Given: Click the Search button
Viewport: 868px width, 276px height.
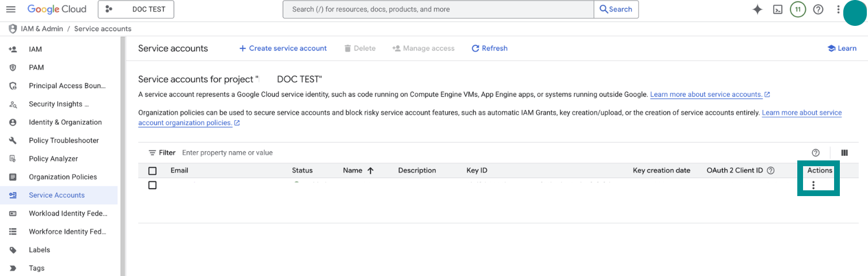Looking at the screenshot, I should point(616,9).
